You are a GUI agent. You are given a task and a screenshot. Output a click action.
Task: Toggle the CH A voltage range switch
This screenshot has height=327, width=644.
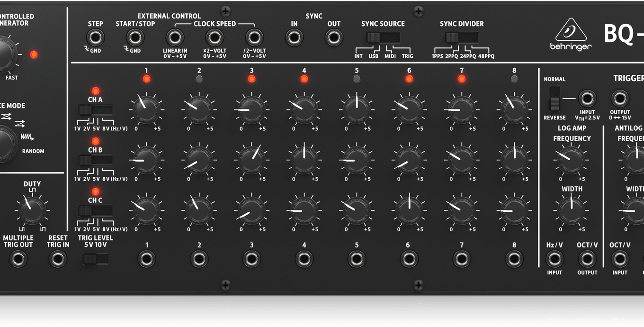tap(95, 110)
